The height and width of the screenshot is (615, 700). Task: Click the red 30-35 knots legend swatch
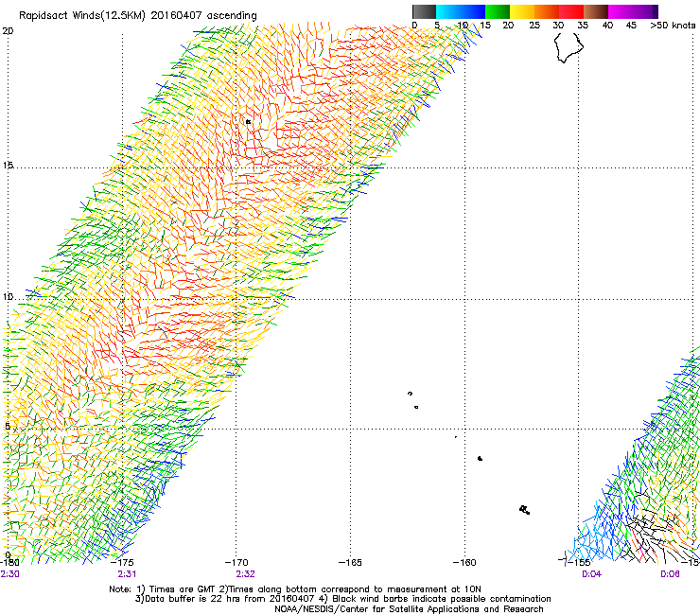tap(571, 11)
